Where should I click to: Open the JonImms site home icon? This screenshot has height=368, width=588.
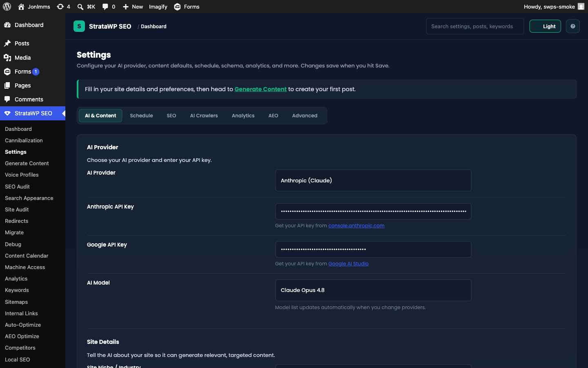pos(21,7)
